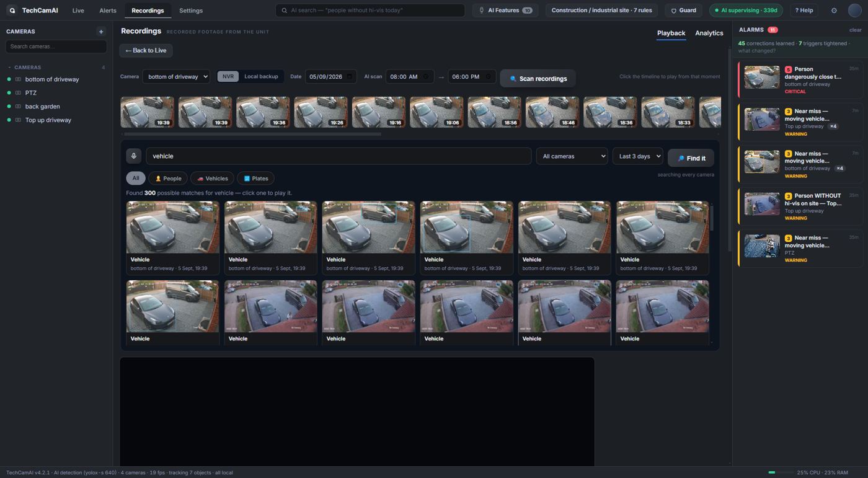Screen dimensions: 868x478
Task: Click the Find it button
Action: [x=691, y=158]
